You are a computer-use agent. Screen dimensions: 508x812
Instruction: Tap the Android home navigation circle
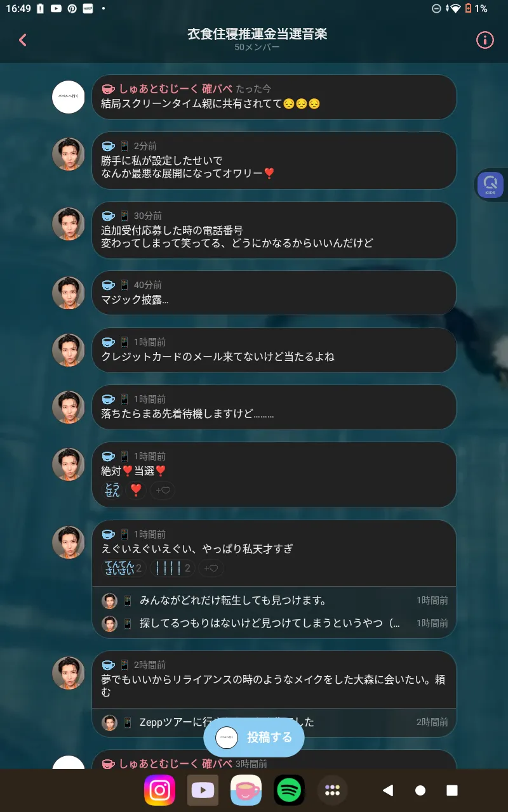(420, 790)
